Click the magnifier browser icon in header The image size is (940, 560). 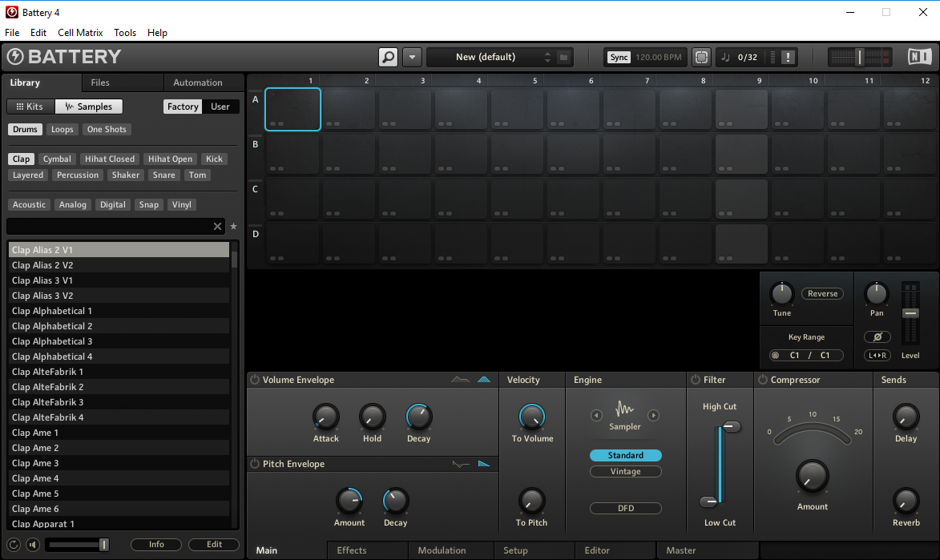click(x=388, y=57)
